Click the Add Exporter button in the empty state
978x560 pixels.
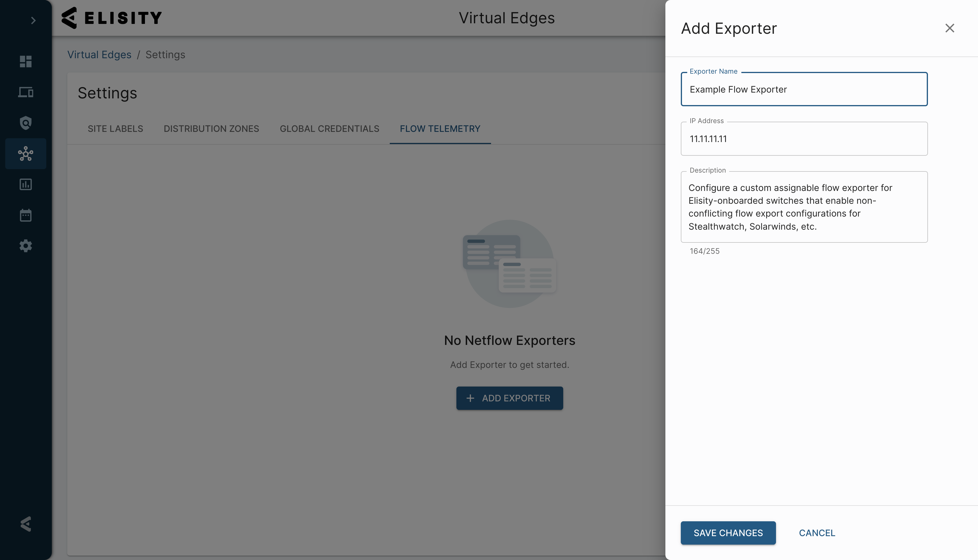click(x=510, y=398)
